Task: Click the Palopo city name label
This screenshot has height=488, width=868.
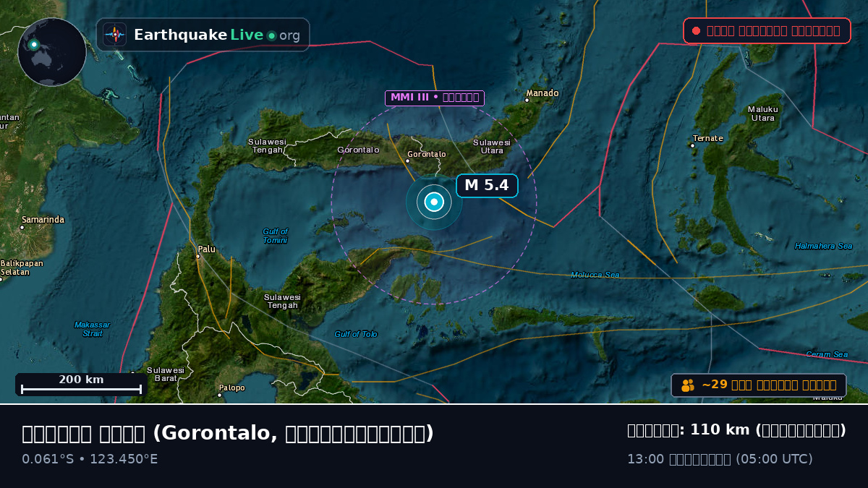Action: tap(232, 388)
